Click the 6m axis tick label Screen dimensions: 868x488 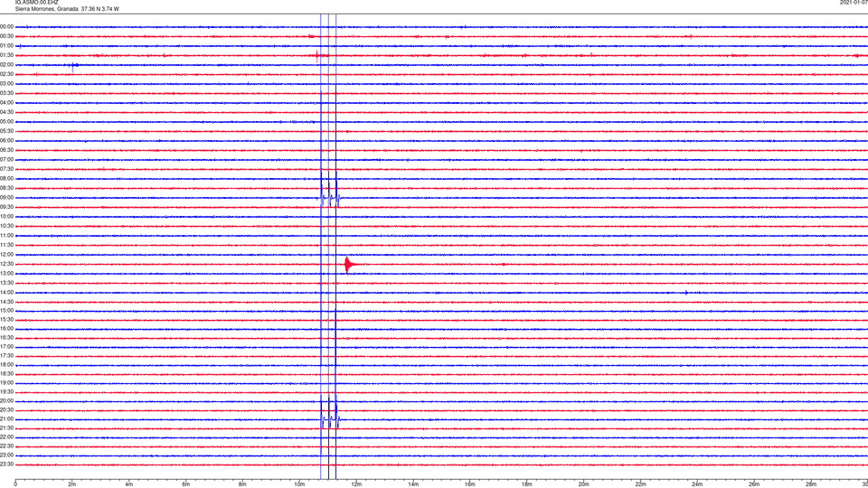click(186, 484)
